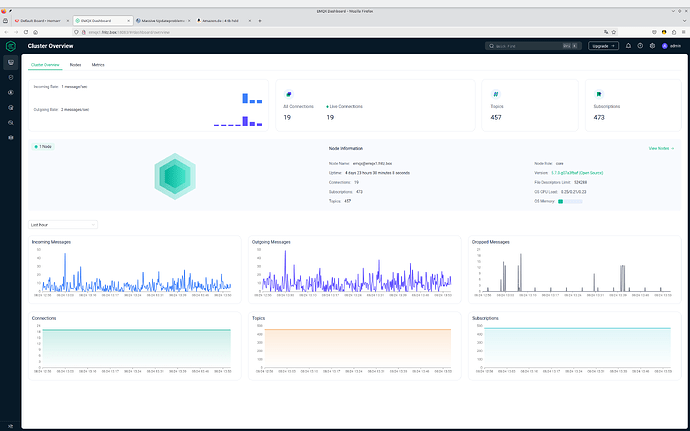
Task: Click the 1 Node status badge
Action: (43, 147)
